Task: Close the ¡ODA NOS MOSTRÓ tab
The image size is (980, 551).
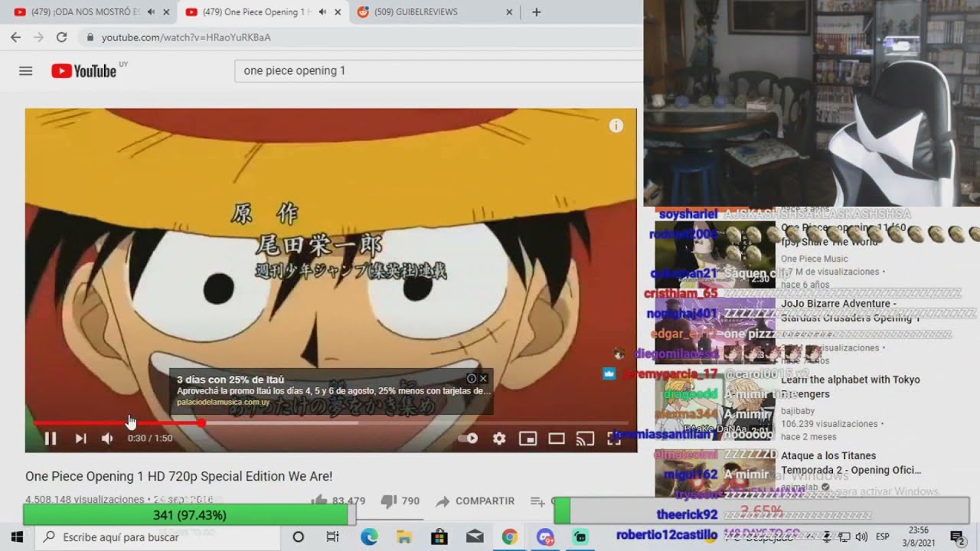Action: tap(166, 12)
